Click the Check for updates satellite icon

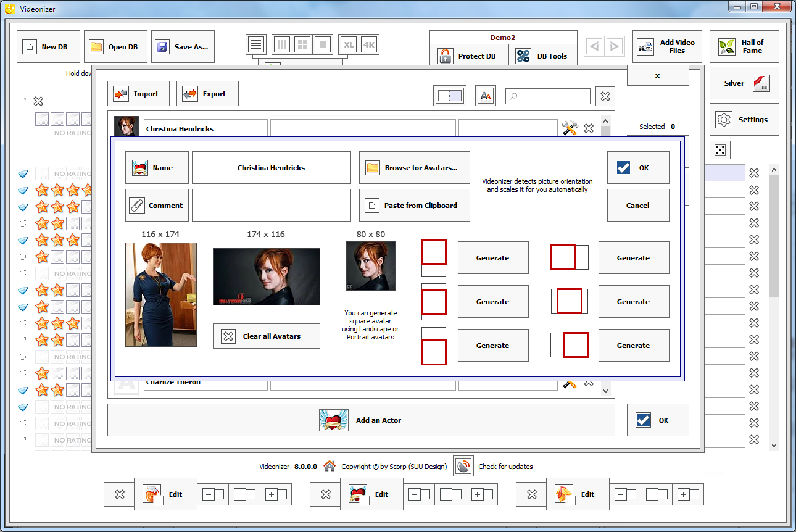(463, 466)
